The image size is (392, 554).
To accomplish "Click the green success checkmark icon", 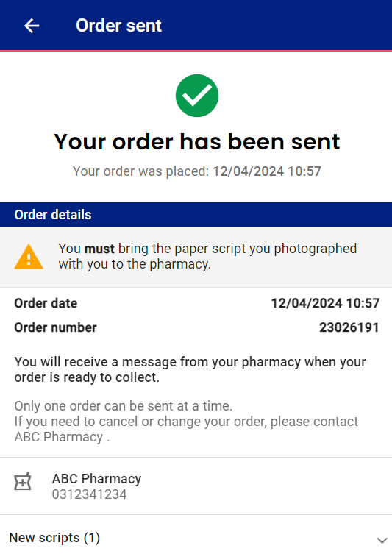I will point(196,96).
